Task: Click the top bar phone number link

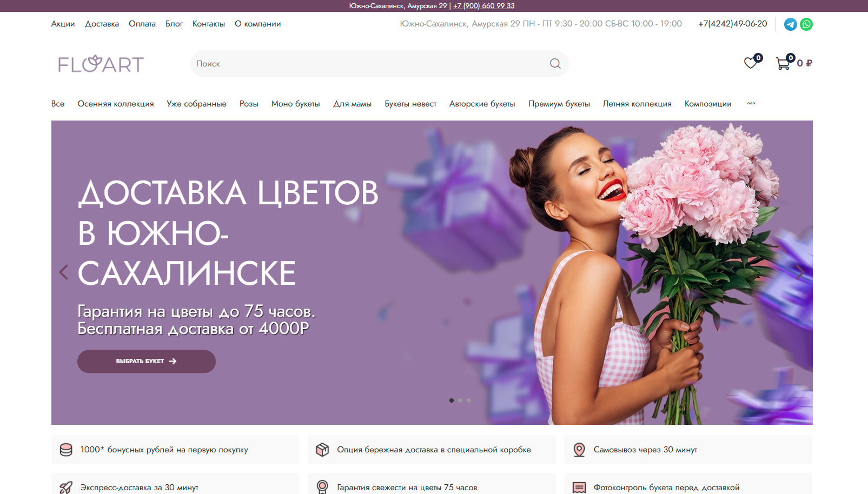Action: [x=483, y=6]
